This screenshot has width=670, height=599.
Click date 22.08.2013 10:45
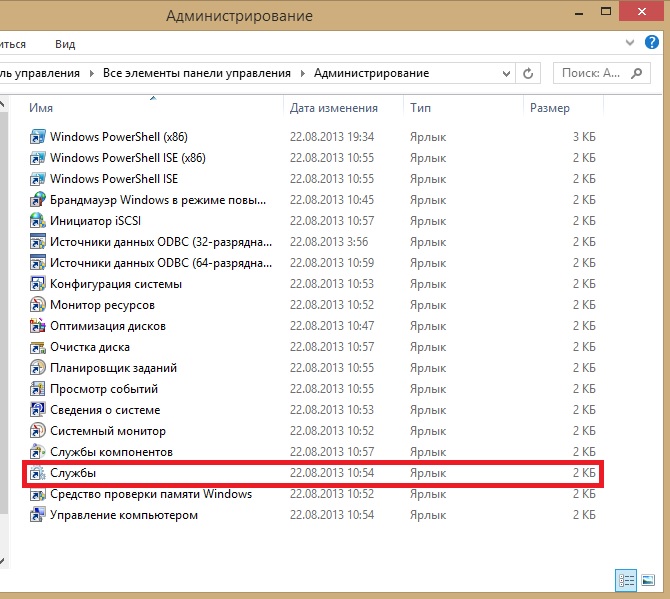(332, 200)
